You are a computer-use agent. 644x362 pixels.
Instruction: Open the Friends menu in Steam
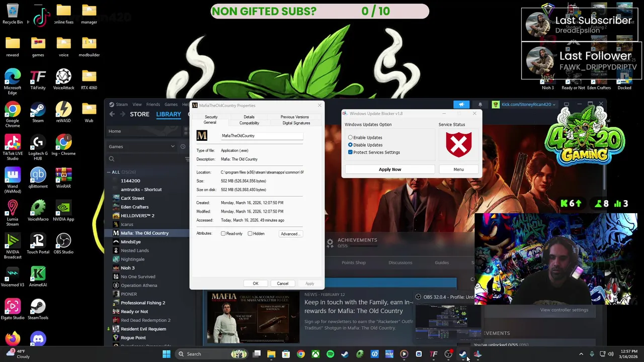click(x=153, y=105)
